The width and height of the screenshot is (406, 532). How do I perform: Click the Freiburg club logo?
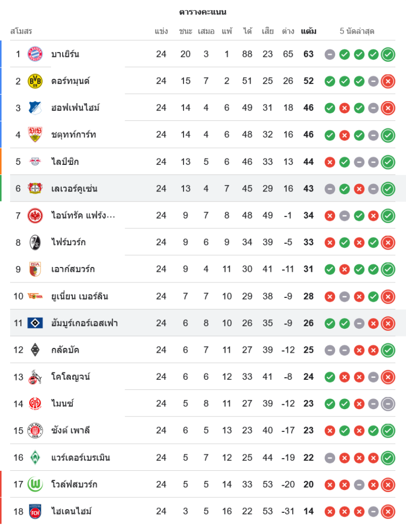(x=35, y=243)
